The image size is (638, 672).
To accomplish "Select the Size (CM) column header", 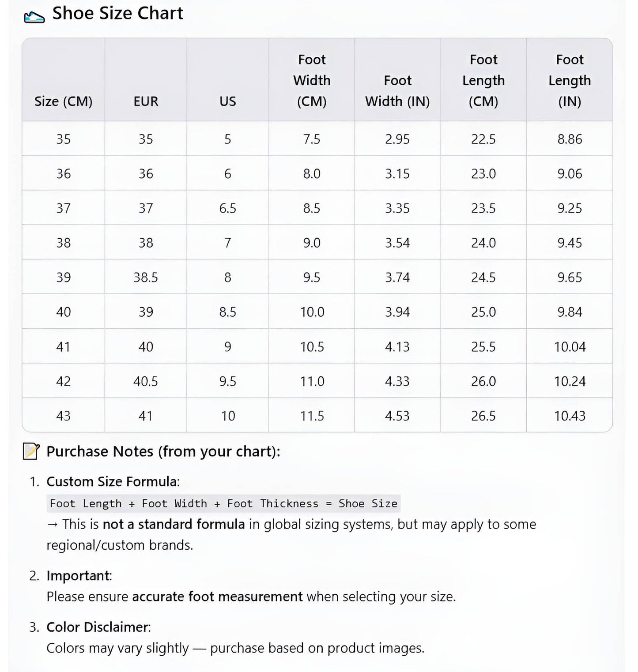I will [63, 101].
